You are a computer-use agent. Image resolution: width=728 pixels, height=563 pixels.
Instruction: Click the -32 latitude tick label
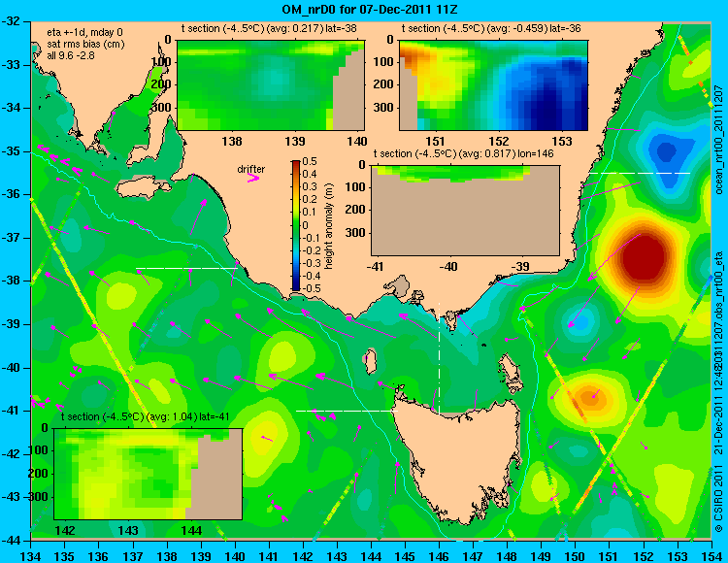(x=11, y=21)
